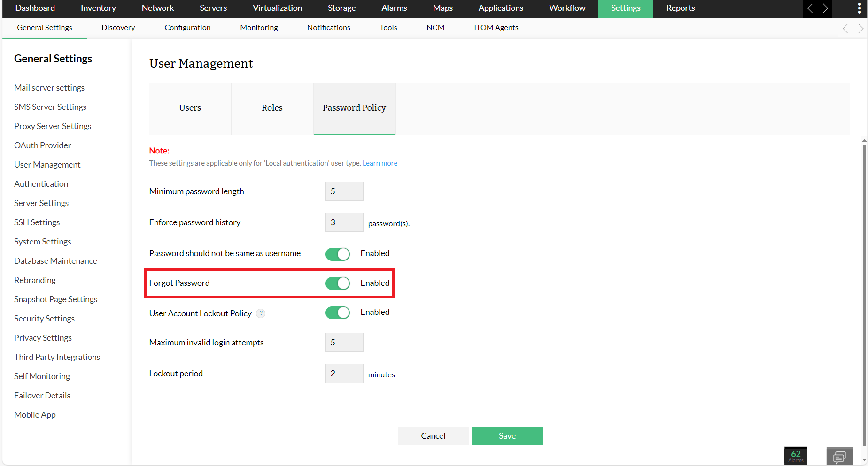Toggle 'Password should not be same as username'
Screen dimensions: 868x466
tap(338, 254)
